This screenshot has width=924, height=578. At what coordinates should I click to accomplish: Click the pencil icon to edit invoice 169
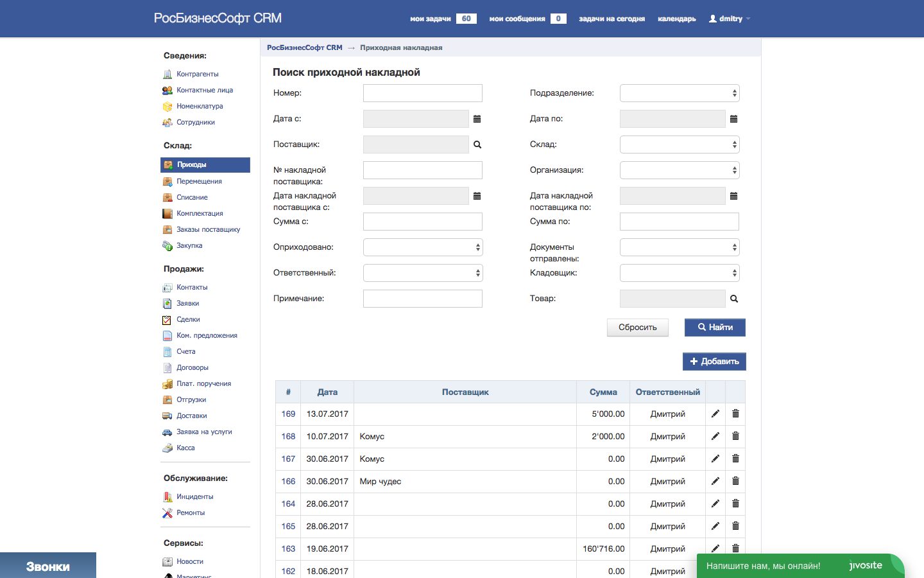715,414
